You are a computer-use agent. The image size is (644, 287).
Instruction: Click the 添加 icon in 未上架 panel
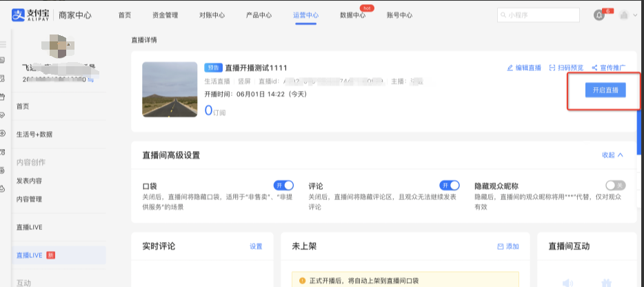(501, 246)
